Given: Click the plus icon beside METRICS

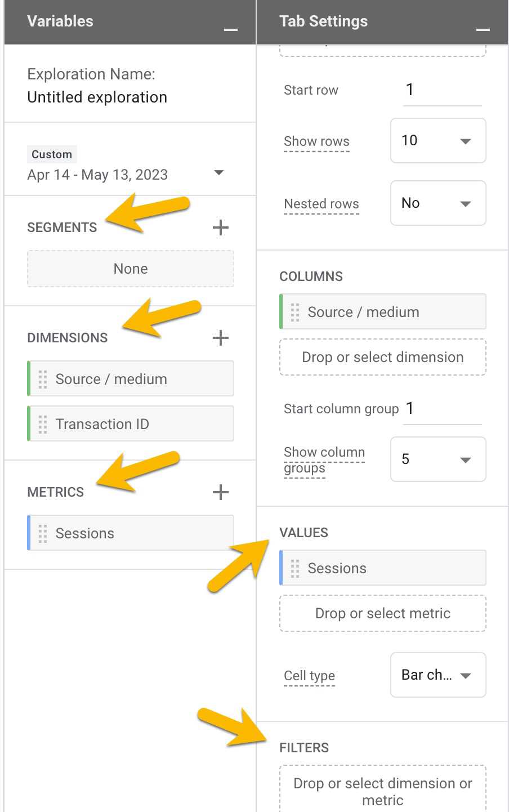Looking at the screenshot, I should (x=221, y=492).
